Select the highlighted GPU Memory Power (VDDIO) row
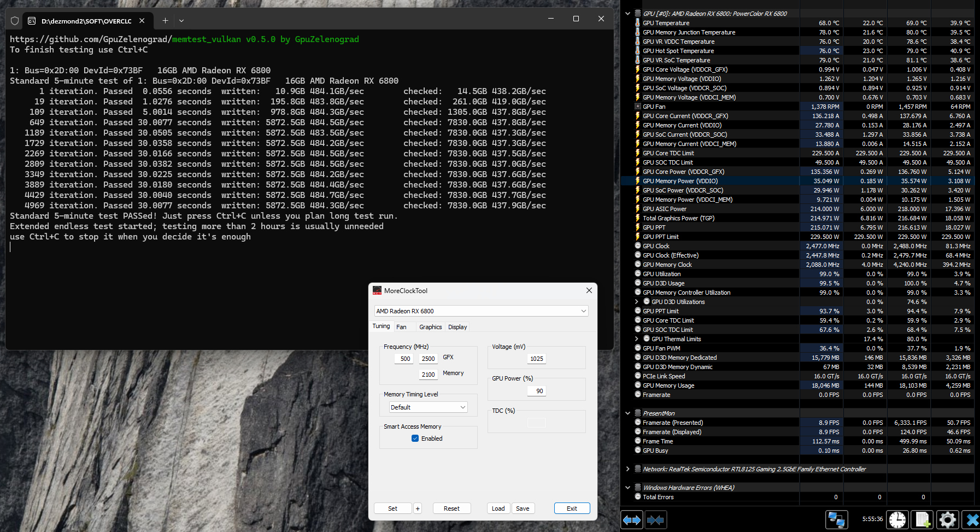 (x=797, y=181)
